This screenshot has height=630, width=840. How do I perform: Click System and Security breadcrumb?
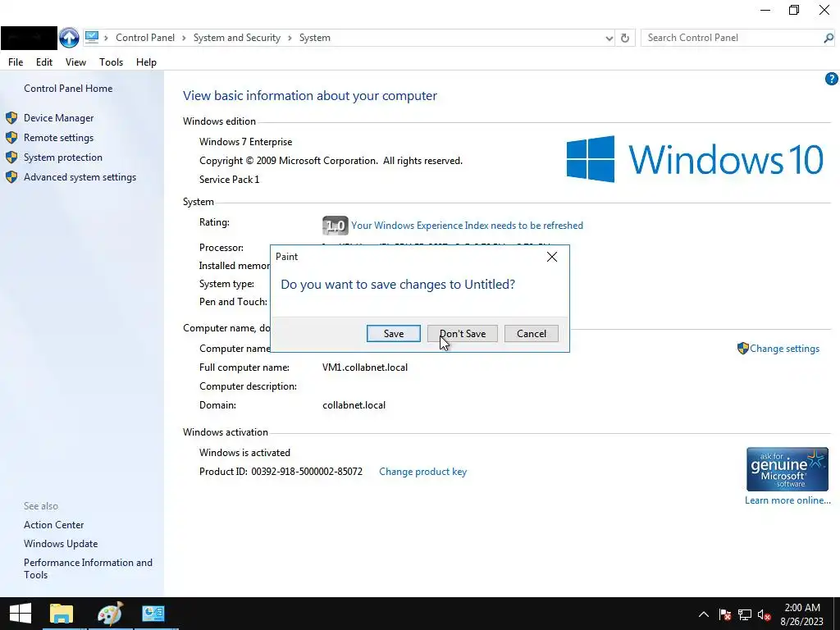coord(237,38)
